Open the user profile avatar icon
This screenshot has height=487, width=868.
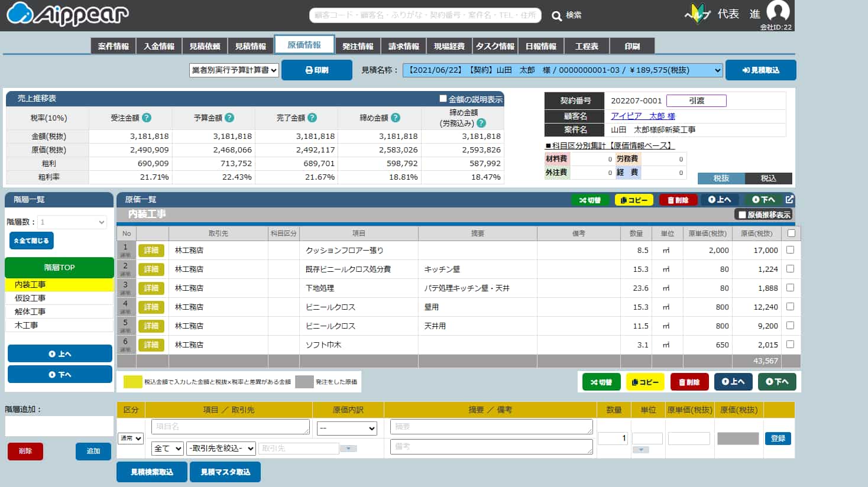[778, 12]
